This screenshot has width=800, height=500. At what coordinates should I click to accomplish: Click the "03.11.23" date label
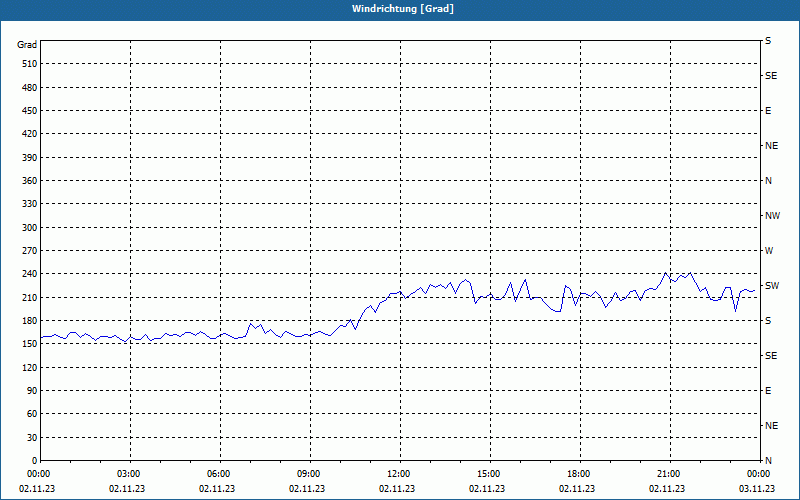click(757, 489)
